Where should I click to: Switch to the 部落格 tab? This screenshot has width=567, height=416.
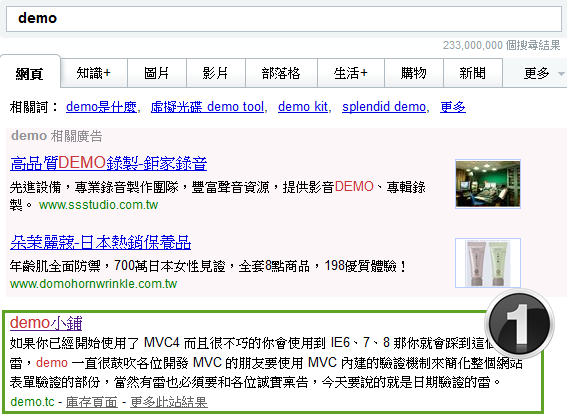281,73
